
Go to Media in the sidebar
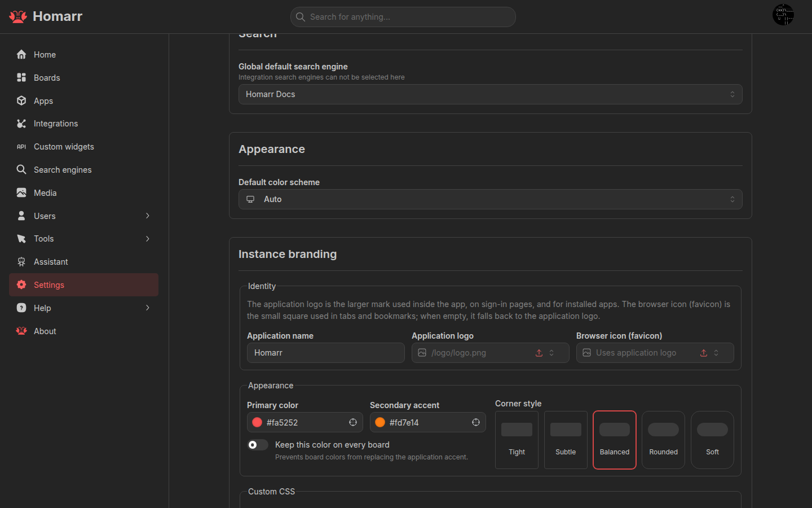83,192
